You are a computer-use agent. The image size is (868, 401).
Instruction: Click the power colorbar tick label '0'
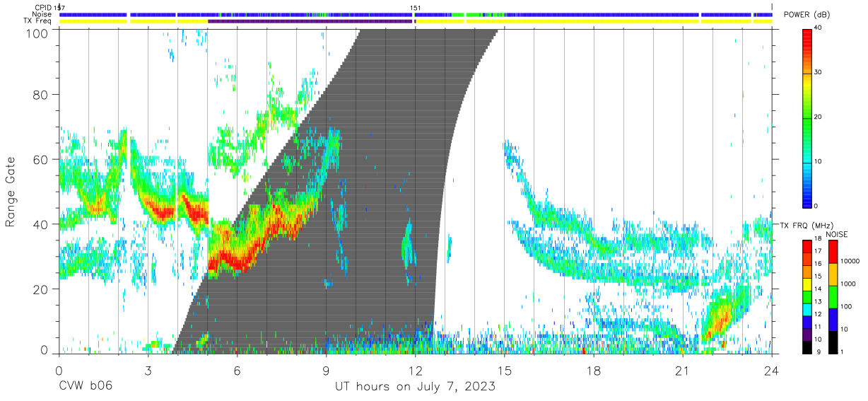(816, 206)
